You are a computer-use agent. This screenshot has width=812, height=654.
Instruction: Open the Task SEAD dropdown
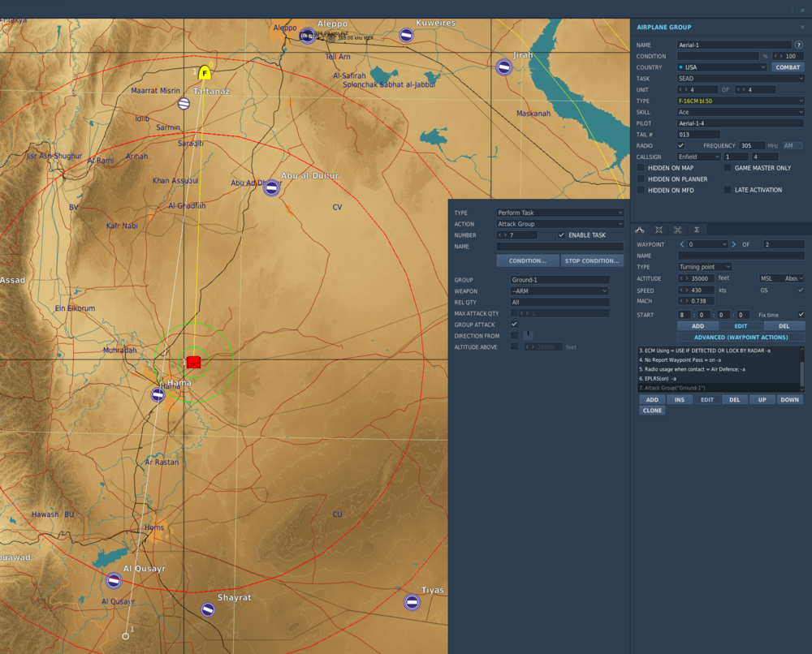tap(740, 79)
